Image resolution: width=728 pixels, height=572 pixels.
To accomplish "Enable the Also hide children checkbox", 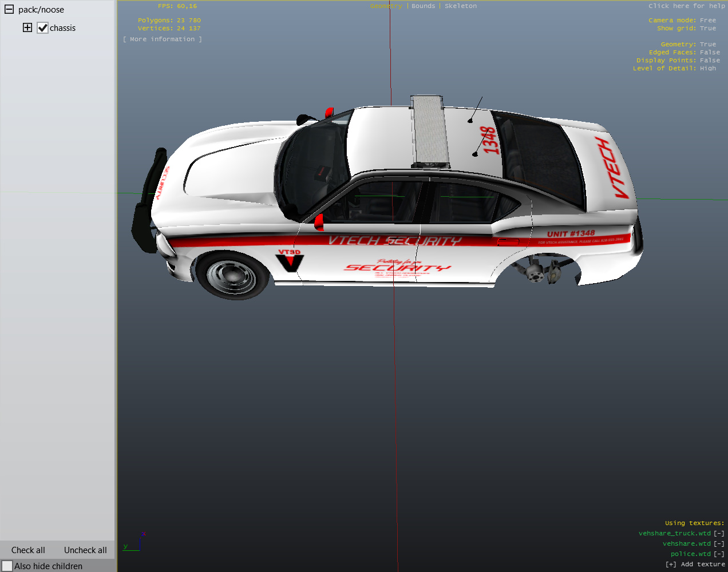I will click(x=7, y=566).
